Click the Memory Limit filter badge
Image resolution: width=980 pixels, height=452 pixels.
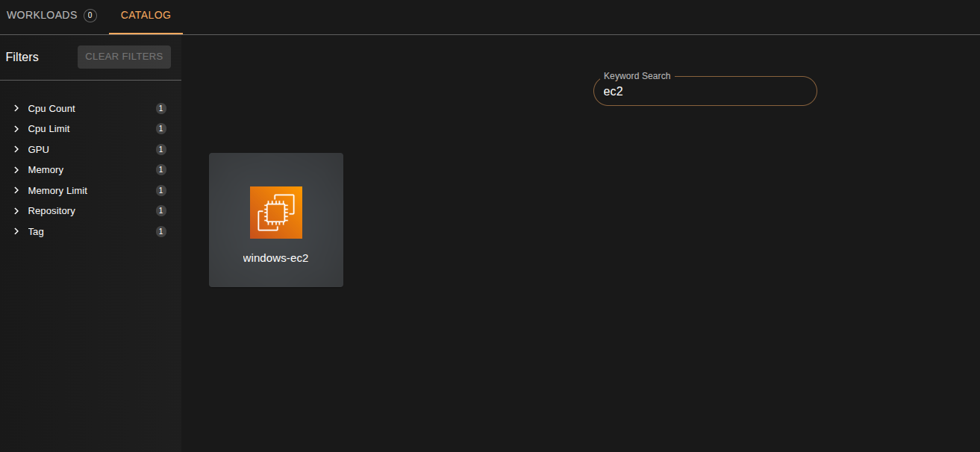tap(160, 190)
